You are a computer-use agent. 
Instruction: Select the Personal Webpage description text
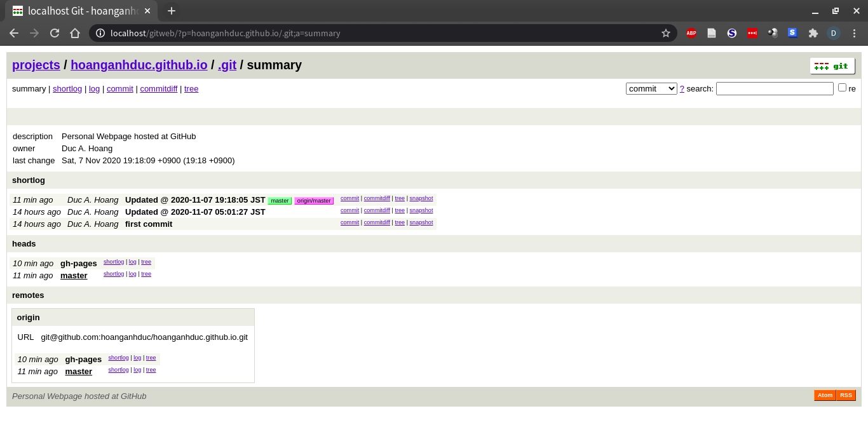tap(129, 137)
